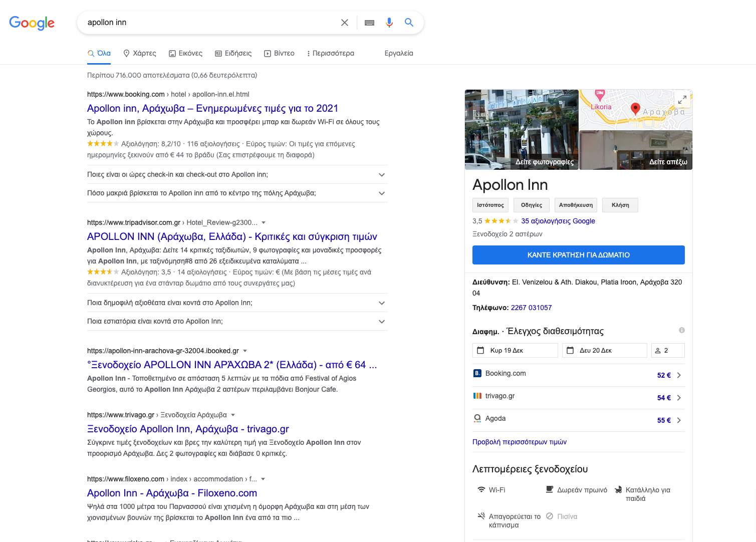Open the guest count selector showing 2
Viewport: 756px width, 542px height.
click(x=668, y=350)
